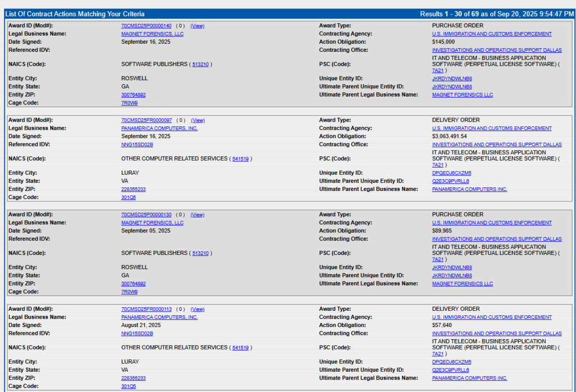Open award ID 70CMSD25P00000130 link
Screen dimensions: 576x392
click(x=146, y=214)
